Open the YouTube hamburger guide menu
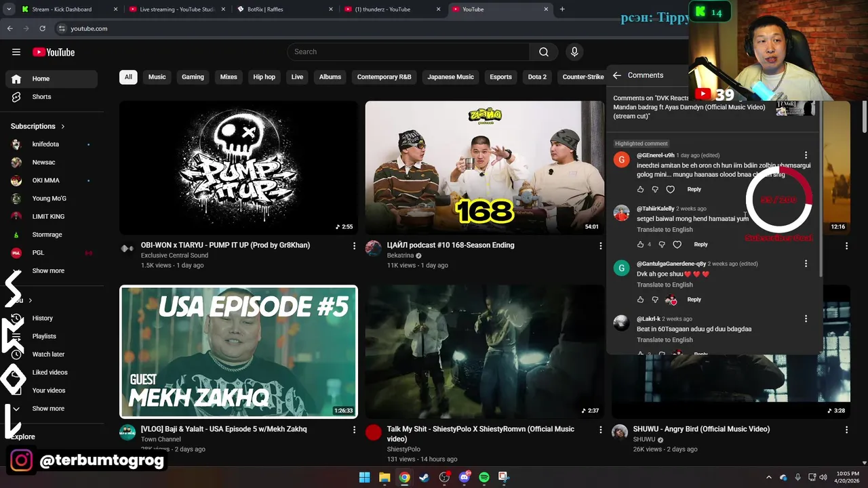Viewport: 868px width, 488px height. point(16,52)
